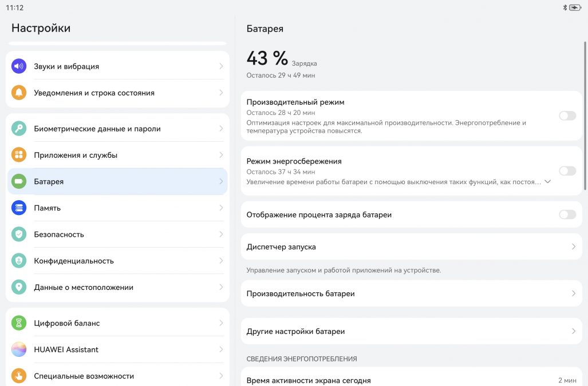
Task: Turn on Режим энергосбережения switch
Action: pos(567,171)
